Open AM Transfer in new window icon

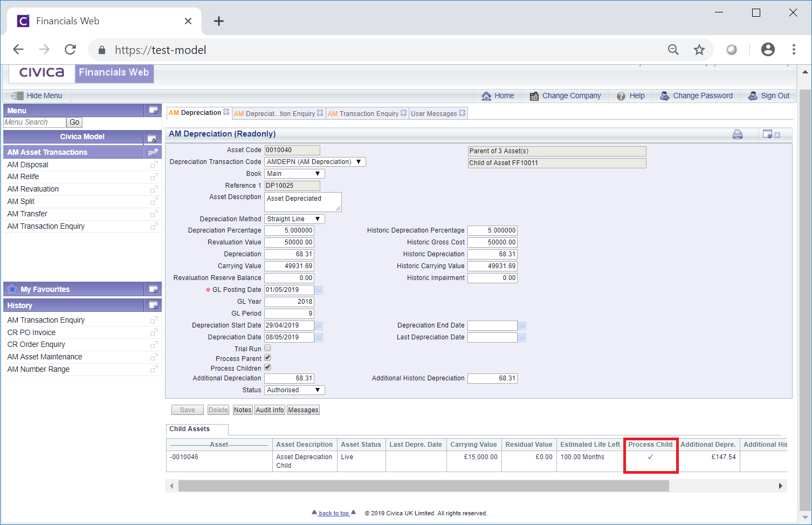(154, 214)
